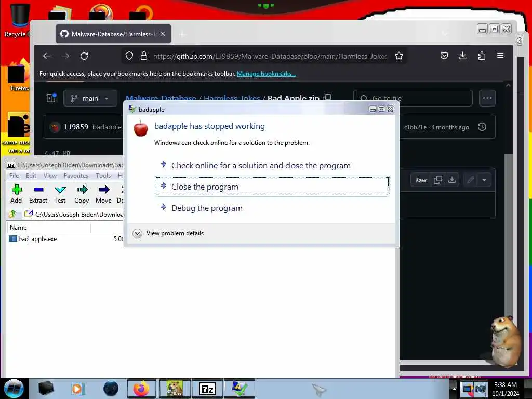Image resolution: width=532 pixels, height=399 pixels.
Task: Open 7-Zip File menu
Action: (14, 176)
